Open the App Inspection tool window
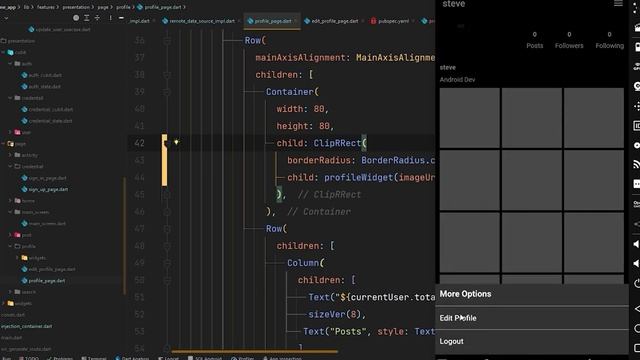The height and width of the screenshot is (360, 640). pyautogui.click(x=282, y=358)
